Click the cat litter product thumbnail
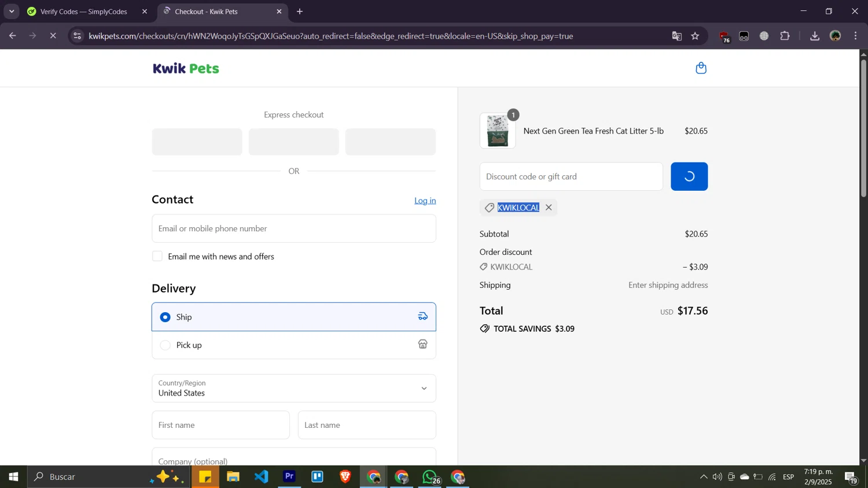This screenshot has width=868, height=488. pyautogui.click(x=498, y=131)
